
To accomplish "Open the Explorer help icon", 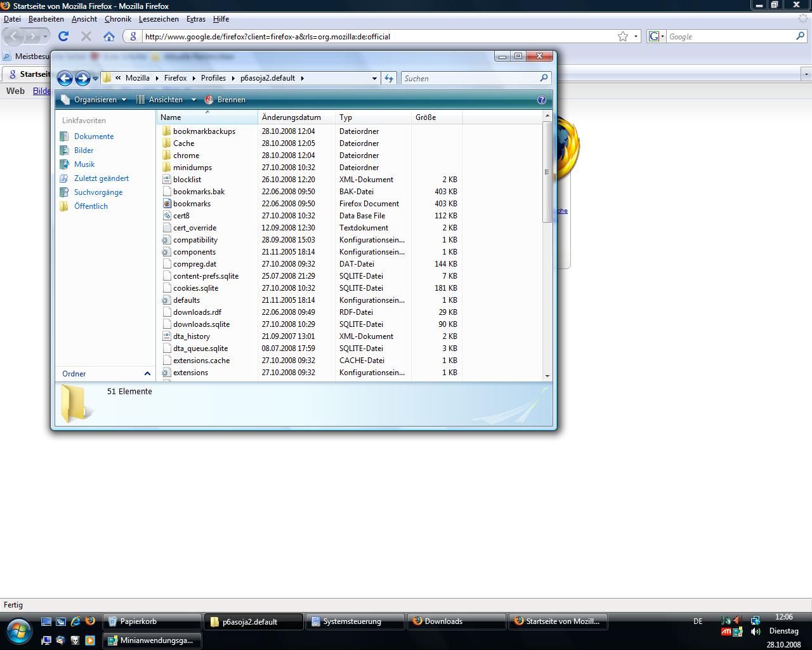I will coord(541,100).
